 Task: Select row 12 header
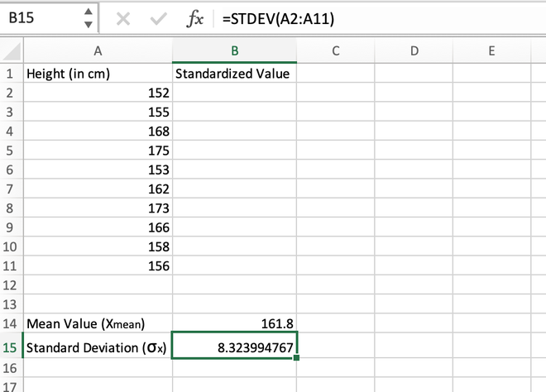[10, 285]
